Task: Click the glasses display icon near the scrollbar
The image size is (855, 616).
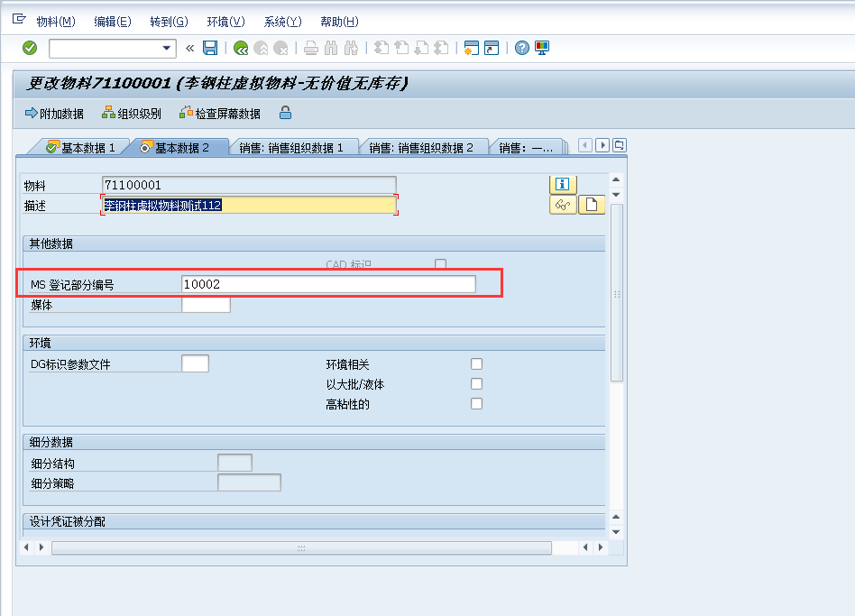Action: pos(562,205)
